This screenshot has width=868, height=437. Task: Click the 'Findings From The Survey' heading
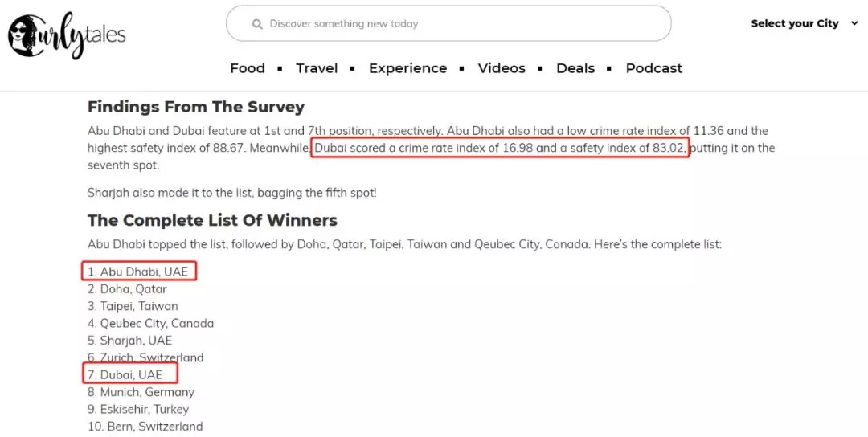pos(196,107)
